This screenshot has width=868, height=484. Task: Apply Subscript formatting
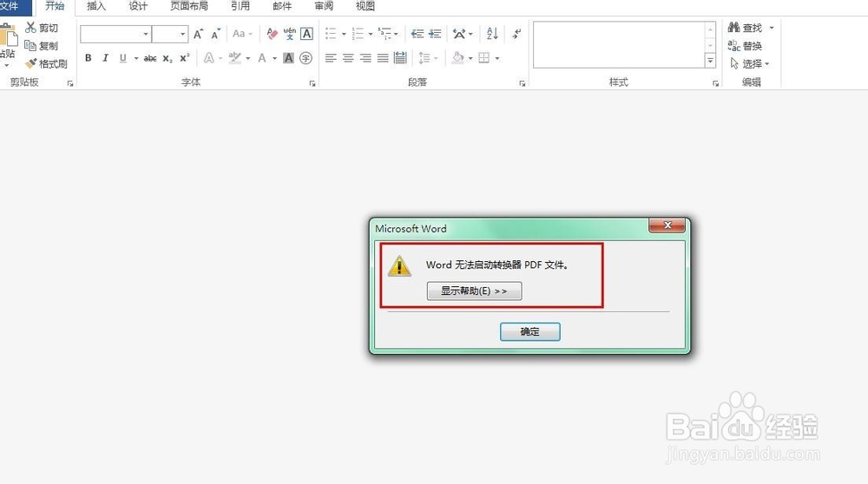168,58
